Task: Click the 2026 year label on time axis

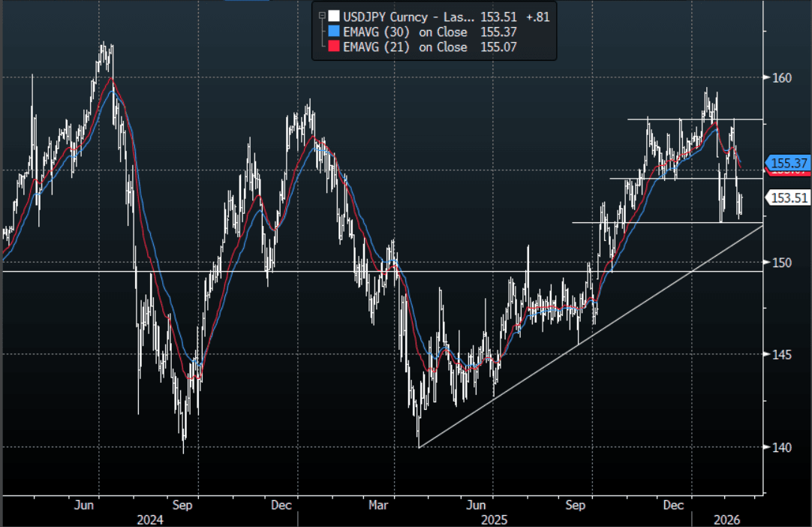Action: [x=726, y=519]
